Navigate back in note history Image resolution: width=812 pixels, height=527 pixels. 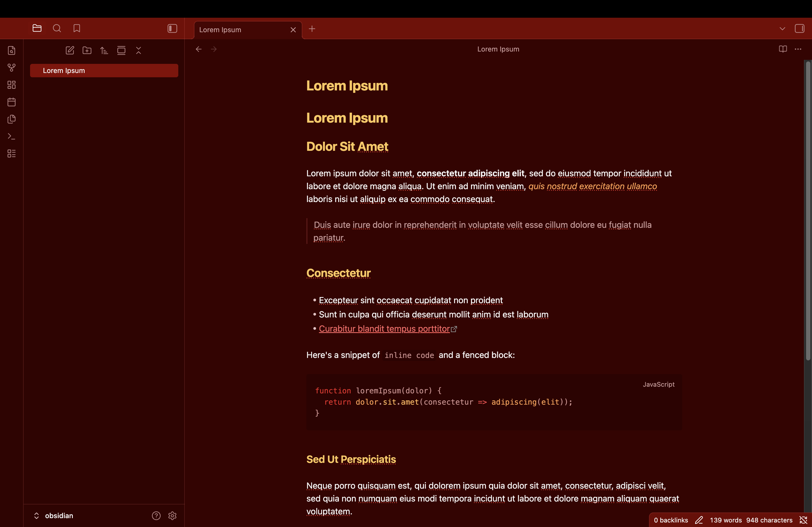[x=198, y=49]
